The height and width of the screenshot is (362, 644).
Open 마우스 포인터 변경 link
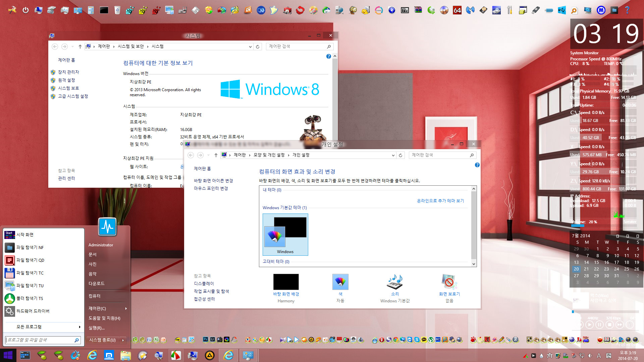click(x=211, y=188)
